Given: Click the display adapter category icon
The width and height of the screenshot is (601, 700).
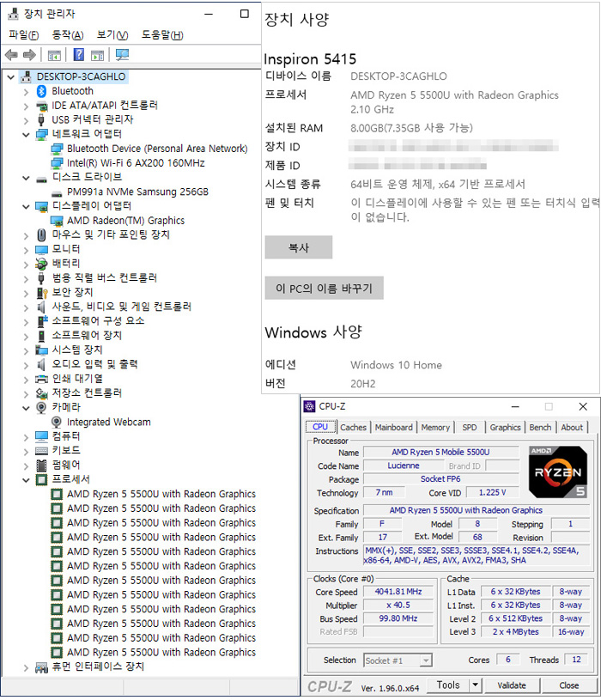Looking at the screenshot, I should pyautogui.click(x=41, y=206).
